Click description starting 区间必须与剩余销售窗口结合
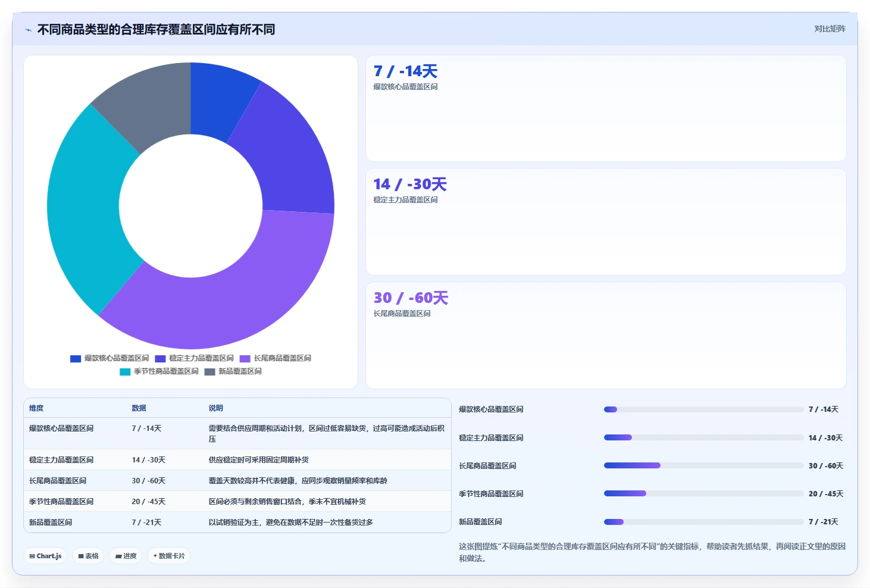870x588 pixels. pyautogui.click(x=287, y=502)
